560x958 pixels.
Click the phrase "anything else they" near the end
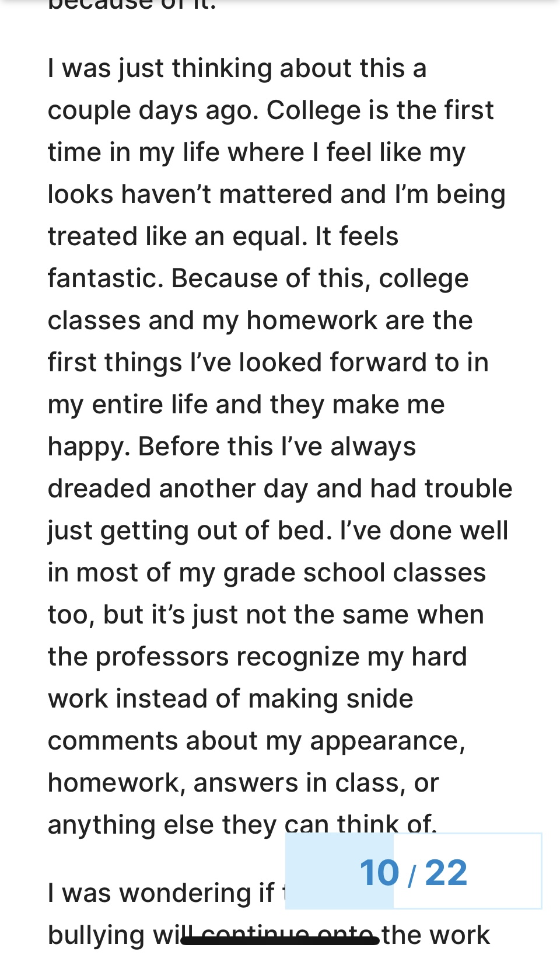(162, 825)
